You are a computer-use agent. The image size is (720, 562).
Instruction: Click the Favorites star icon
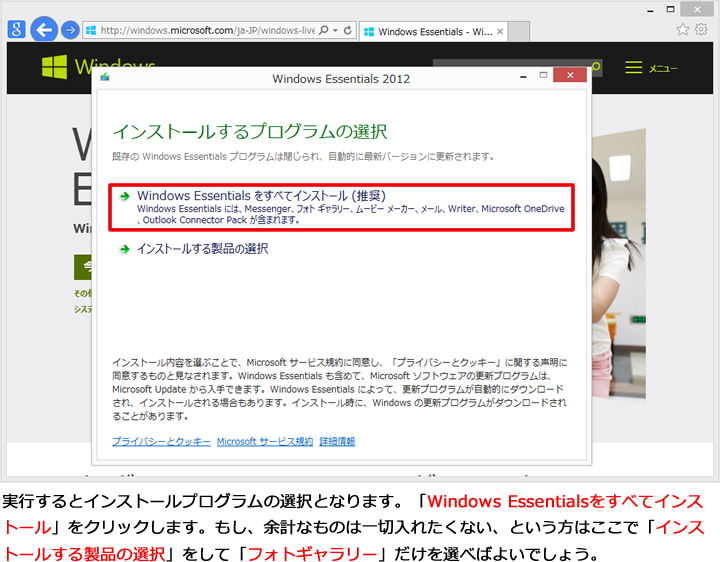coord(682,29)
